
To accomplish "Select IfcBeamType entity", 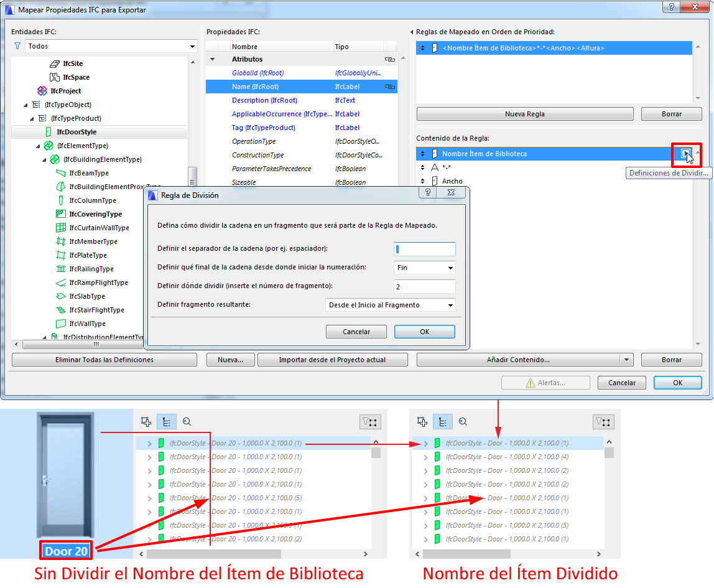I will pos(89,173).
